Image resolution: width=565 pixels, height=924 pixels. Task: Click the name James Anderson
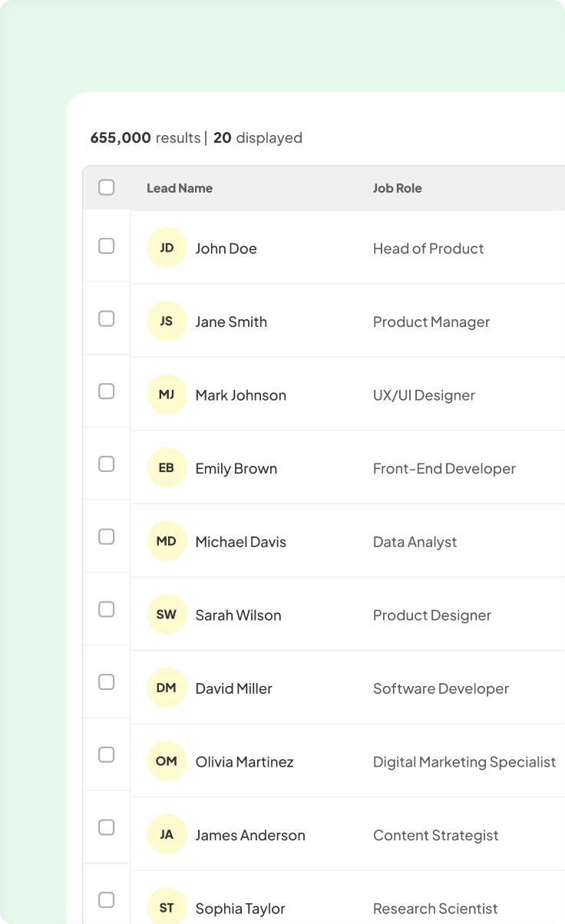coord(250,835)
